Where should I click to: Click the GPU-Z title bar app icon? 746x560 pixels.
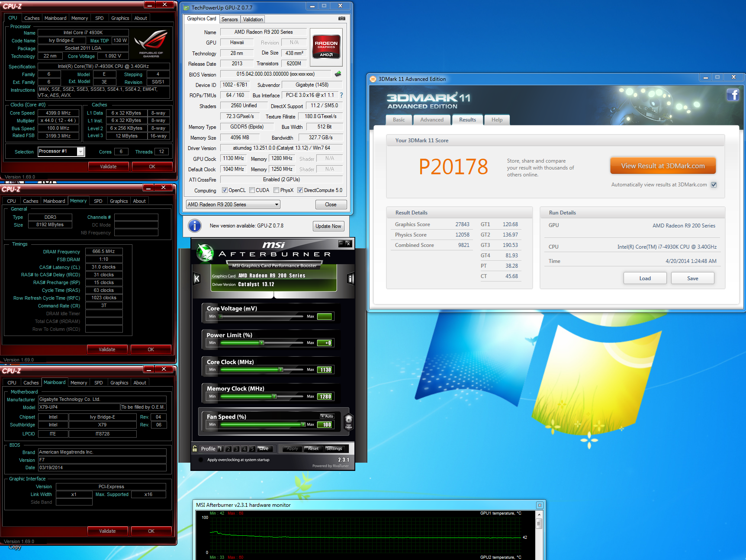(x=186, y=8)
